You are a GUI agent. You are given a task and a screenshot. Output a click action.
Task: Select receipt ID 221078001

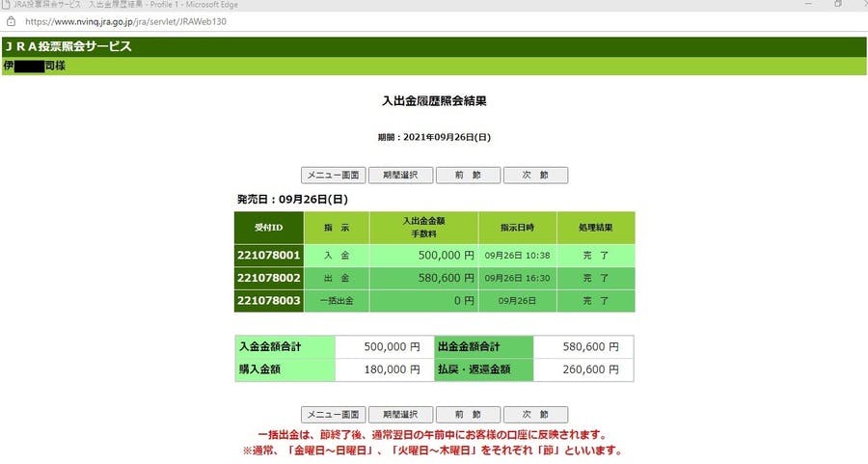pyautogui.click(x=269, y=256)
